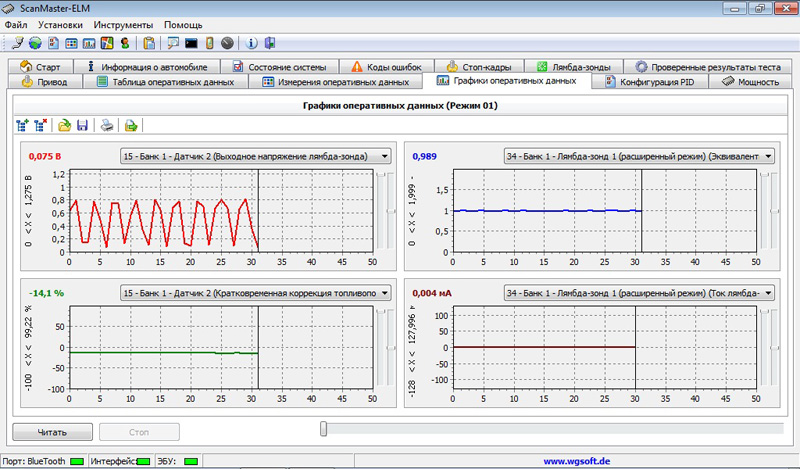Click the greyed-out Стоп button
This screenshot has height=469, width=800.
click(139, 432)
